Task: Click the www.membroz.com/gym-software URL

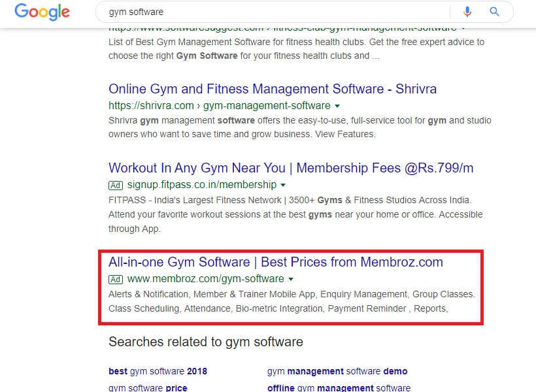Action: 205,279
